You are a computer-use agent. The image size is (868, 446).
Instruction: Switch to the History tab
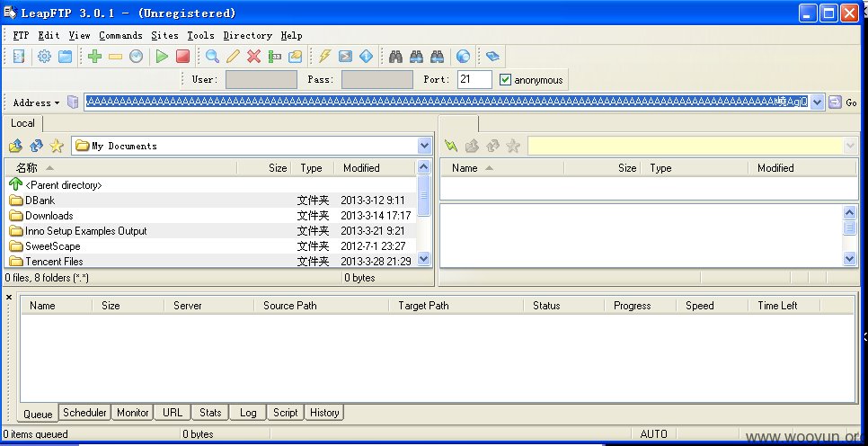click(324, 412)
